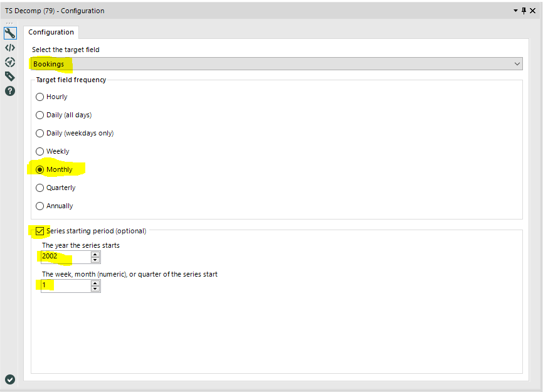
Task: Select the Annually frequency radio button
Action: click(39, 205)
